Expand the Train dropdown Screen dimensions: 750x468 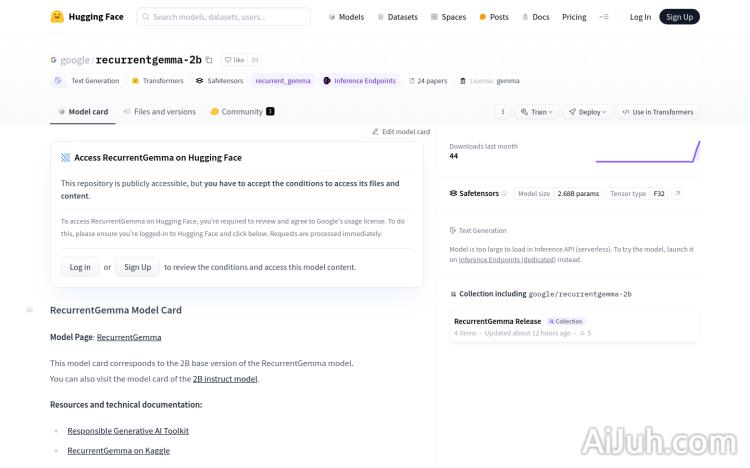click(536, 112)
